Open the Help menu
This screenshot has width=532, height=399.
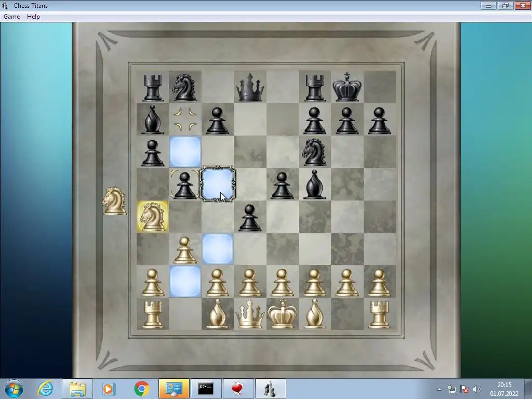tap(33, 16)
